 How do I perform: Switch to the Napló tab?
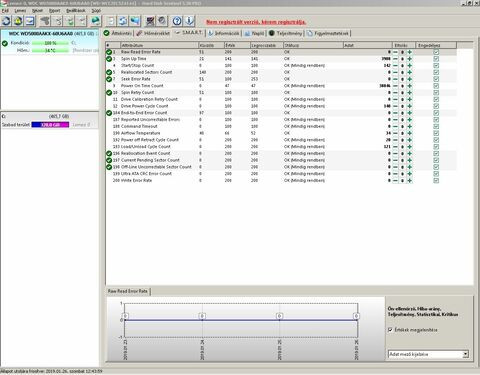254,33
